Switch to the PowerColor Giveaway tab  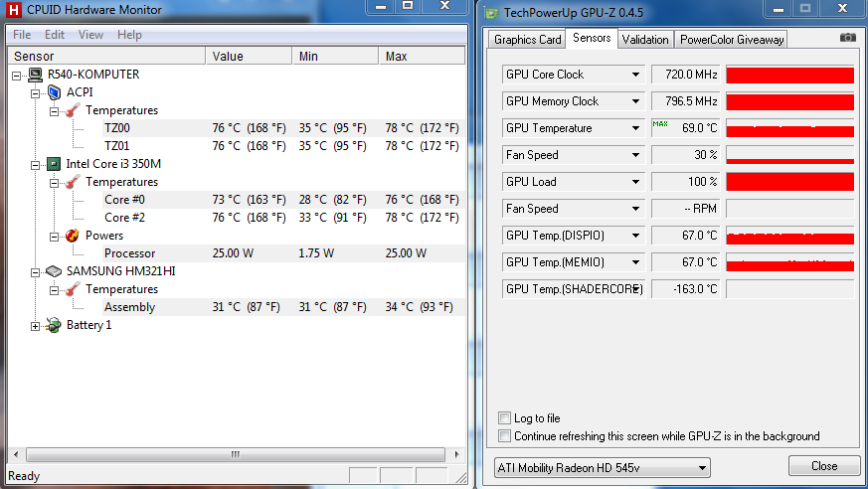[731, 40]
